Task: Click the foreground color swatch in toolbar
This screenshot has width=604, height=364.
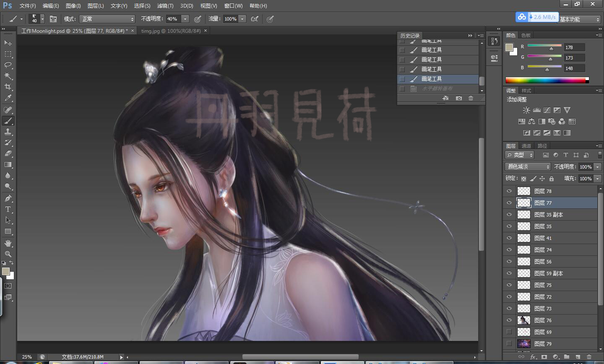Action: click(x=5, y=271)
